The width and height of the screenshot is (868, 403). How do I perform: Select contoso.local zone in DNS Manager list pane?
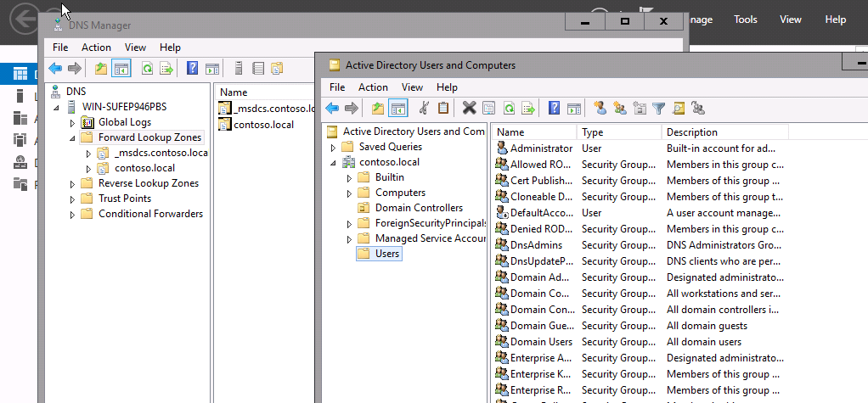[x=263, y=125]
